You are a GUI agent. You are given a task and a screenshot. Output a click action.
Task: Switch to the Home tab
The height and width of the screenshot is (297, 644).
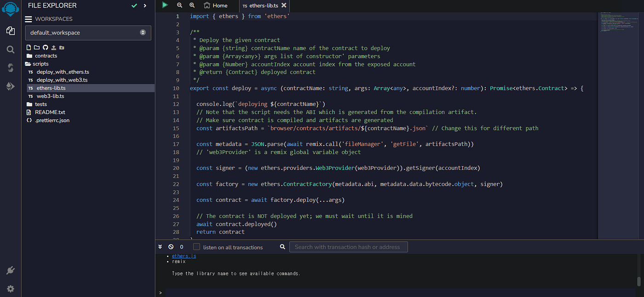[216, 6]
